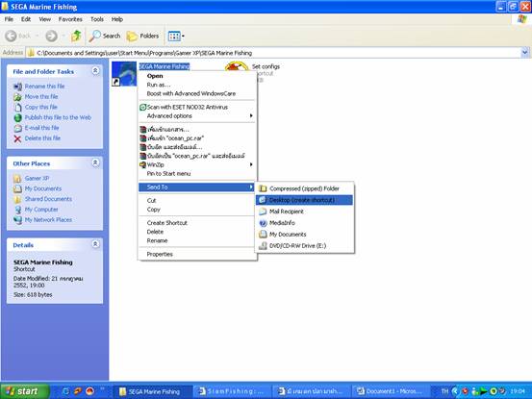The height and width of the screenshot is (399, 532).
Task: Click the highlighted Send To item
Action: (197, 187)
